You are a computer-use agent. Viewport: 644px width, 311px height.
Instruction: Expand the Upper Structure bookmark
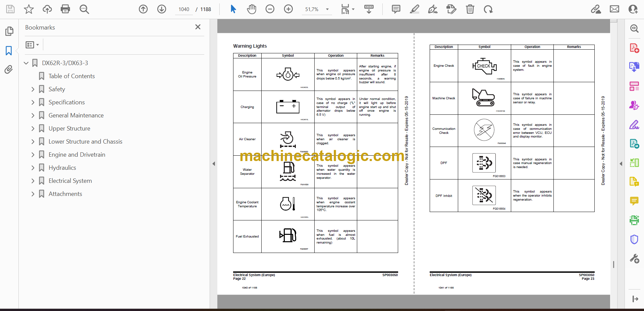click(x=33, y=128)
